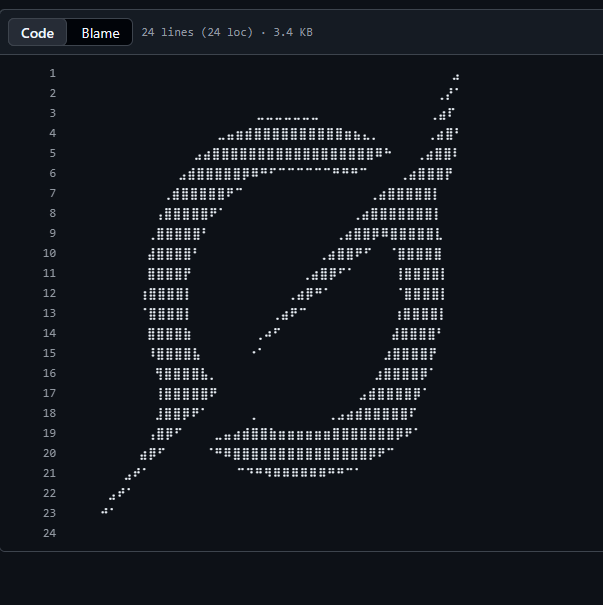
Task: Select line number 19
Action: tap(50, 433)
